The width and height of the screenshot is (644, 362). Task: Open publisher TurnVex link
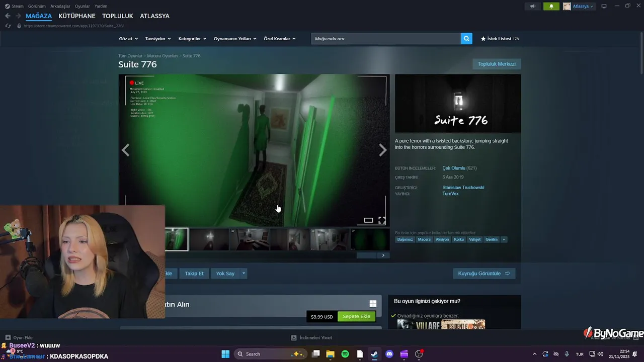click(x=450, y=194)
